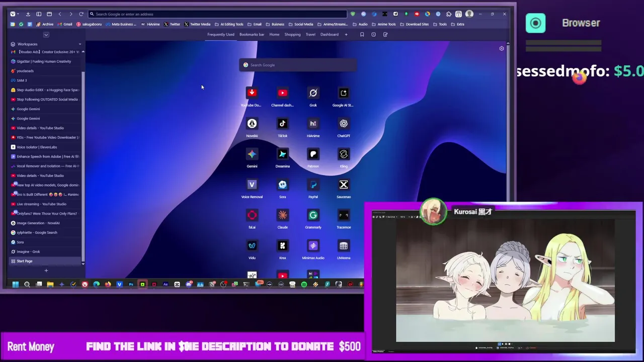
Task: Open the Gmail bookmark
Action: click(x=64, y=24)
